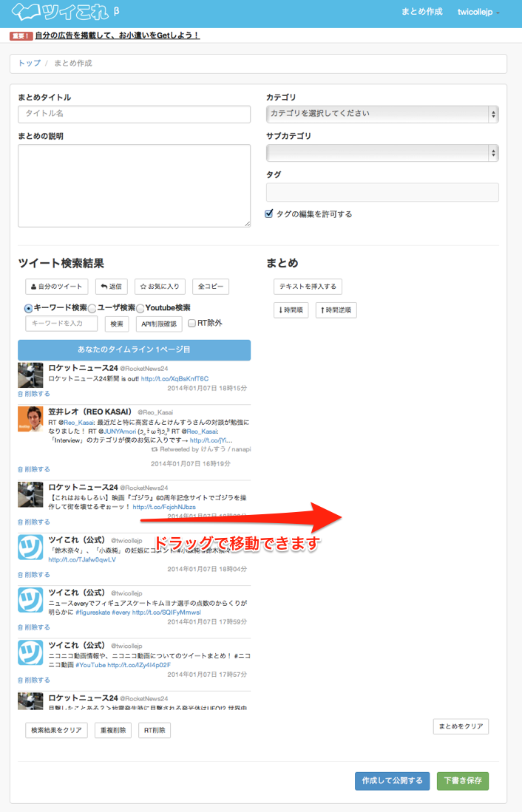This screenshot has height=812, width=522.
Task: Open the サブカテゴリ select dropdown
Action: coord(382,153)
